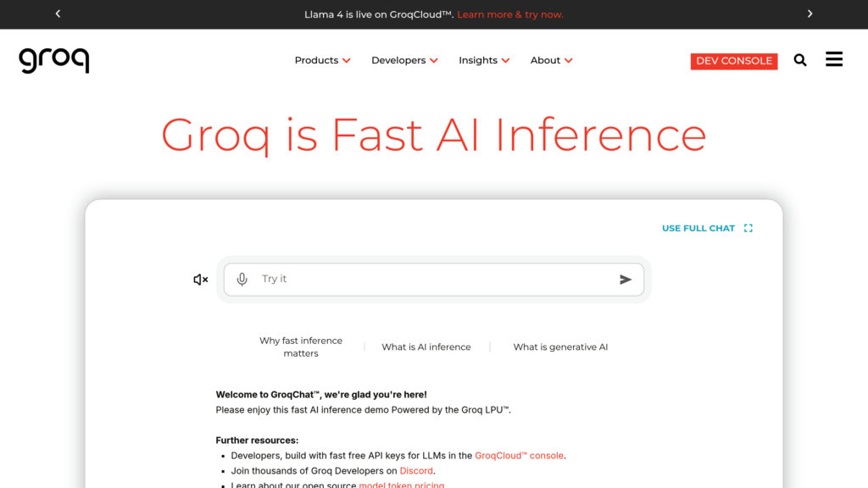The image size is (868, 488).
Task: Send the prompt with arrow icon
Action: pyautogui.click(x=626, y=280)
